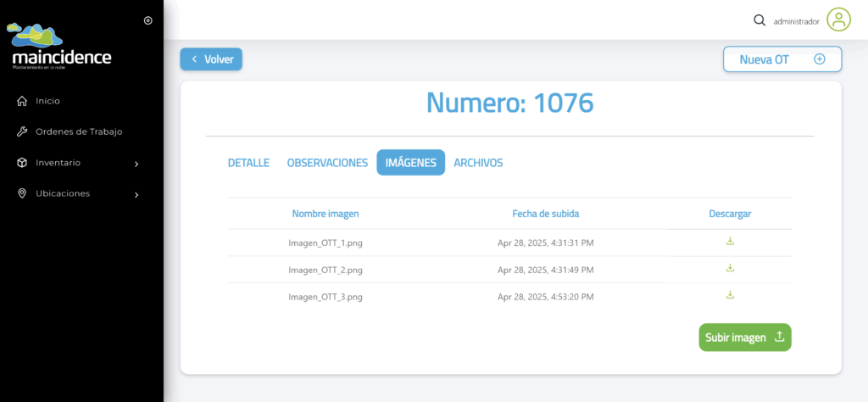868x402 pixels.
Task: Open the administrador user avatar
Action: [838, 20]
